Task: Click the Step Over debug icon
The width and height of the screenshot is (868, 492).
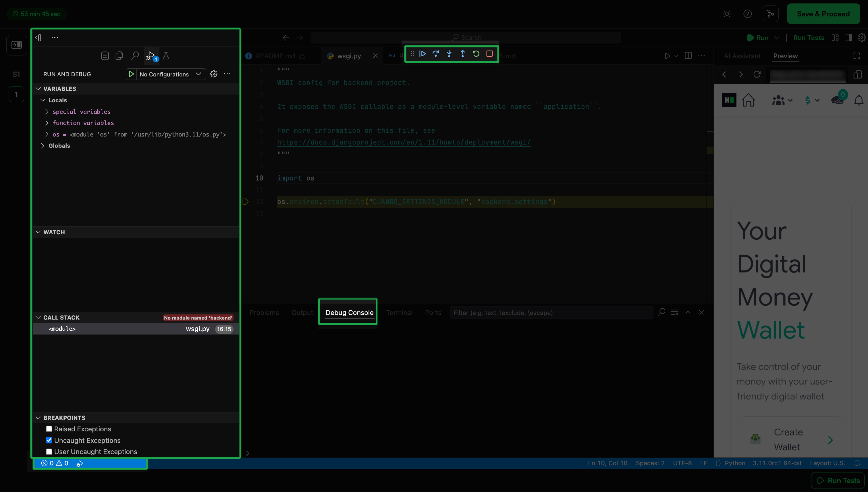Action: click(436, 54)
